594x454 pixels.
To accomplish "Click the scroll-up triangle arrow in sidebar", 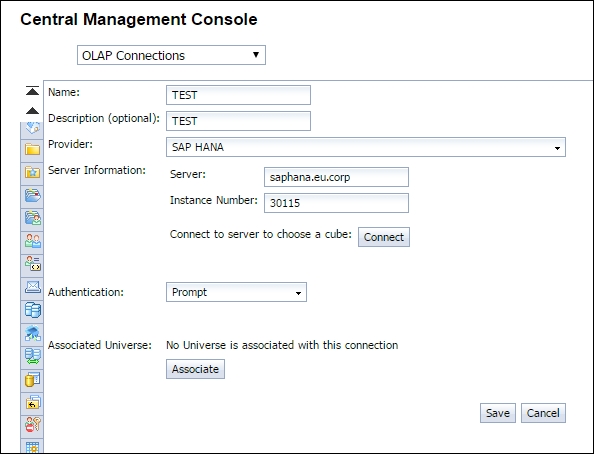I will coord(32,111).
